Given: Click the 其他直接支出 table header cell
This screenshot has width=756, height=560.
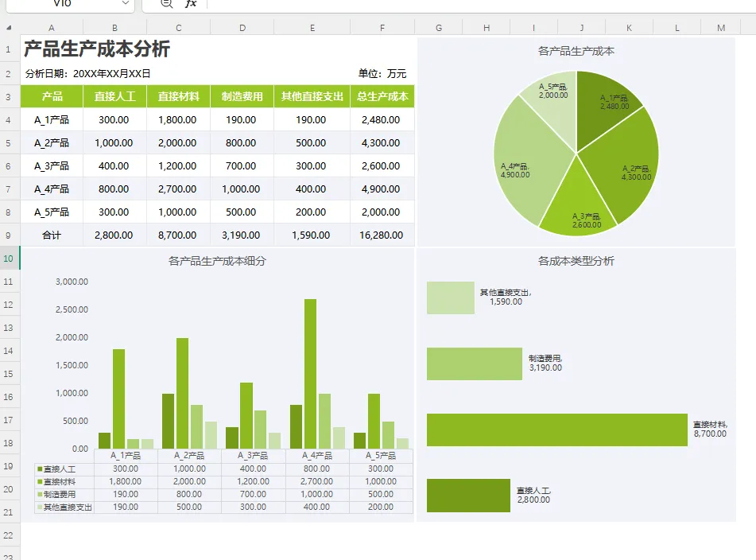Looking at the screenshot, I should point(312,96).
